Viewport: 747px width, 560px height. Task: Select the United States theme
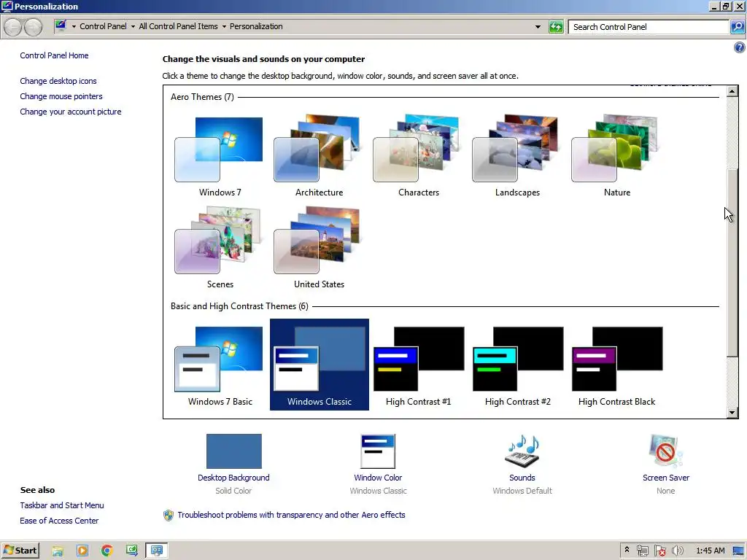pos(319,248)
